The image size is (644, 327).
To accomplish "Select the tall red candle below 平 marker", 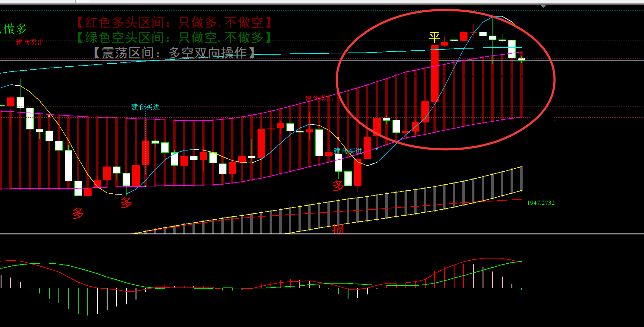I will pyautogui.click(x=435, y=74).
